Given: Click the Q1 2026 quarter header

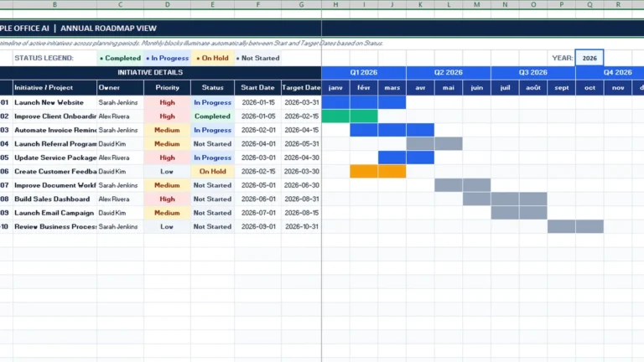Looking at the screenshot, I should tap(363, 72).
